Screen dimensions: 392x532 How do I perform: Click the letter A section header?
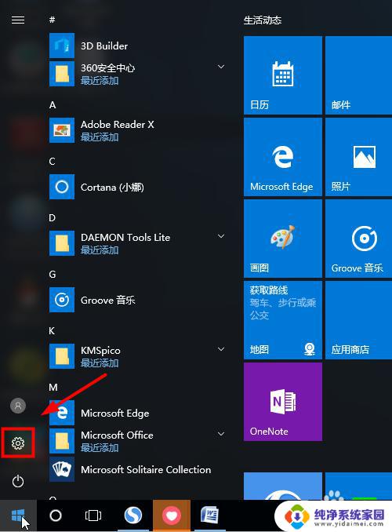[53, 105]
